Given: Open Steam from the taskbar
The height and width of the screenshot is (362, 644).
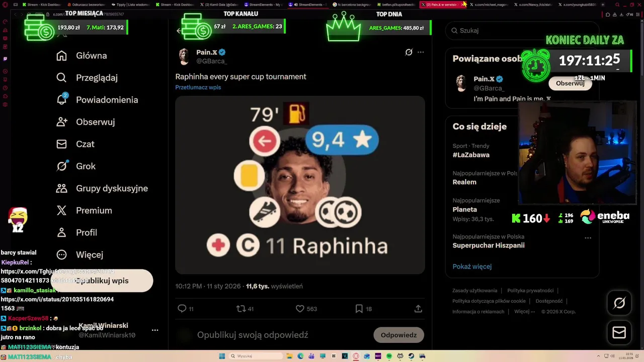Looking at the screenshot, I should pos(411,356).
